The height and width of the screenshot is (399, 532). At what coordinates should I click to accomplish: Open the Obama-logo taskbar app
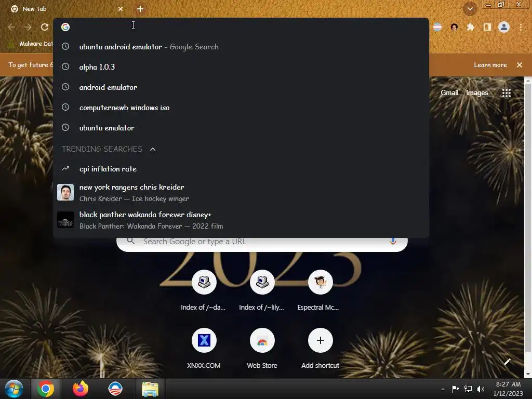pos(115,389)
